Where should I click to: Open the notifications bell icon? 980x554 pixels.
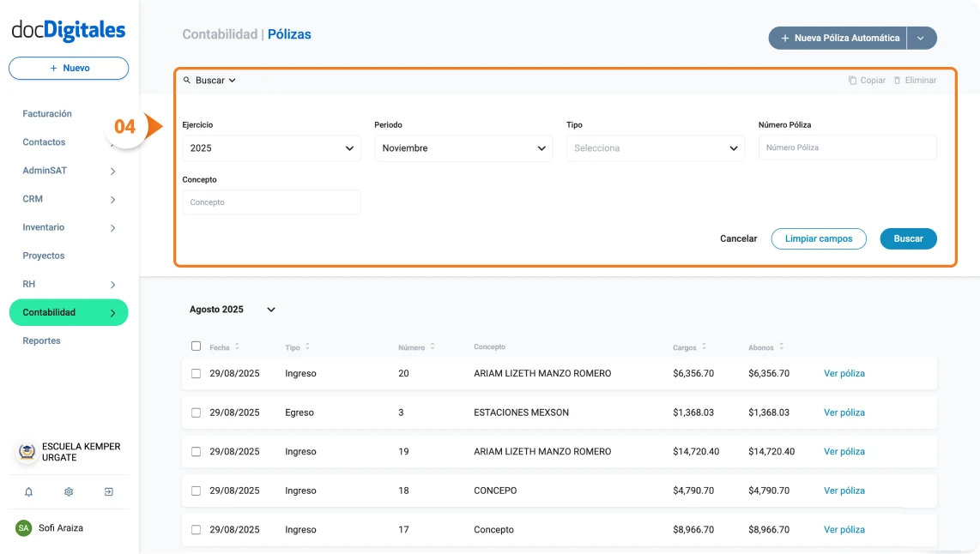(x=27, y=491)
